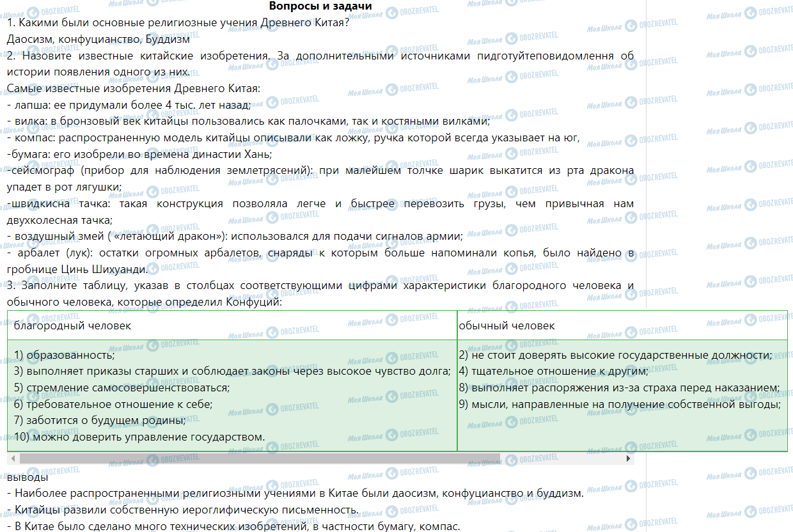
Task: Click the word "выводы" below the table
Action: coord(27,477)
